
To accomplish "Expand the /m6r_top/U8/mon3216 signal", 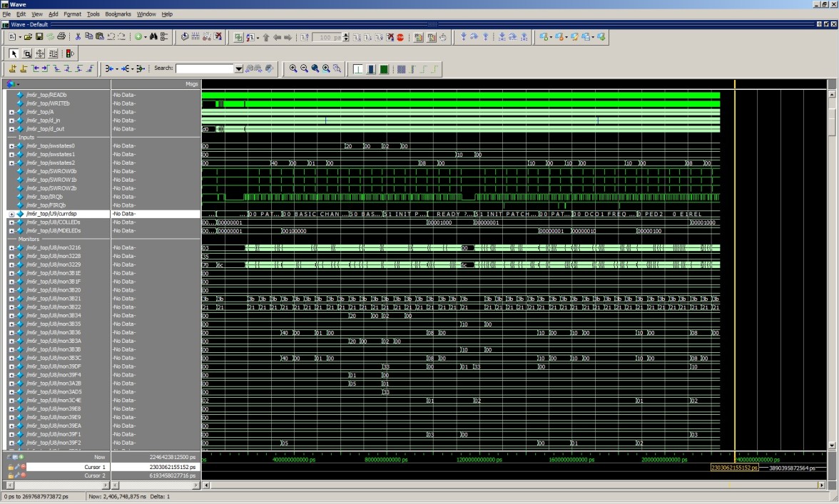I will point(11,248).
